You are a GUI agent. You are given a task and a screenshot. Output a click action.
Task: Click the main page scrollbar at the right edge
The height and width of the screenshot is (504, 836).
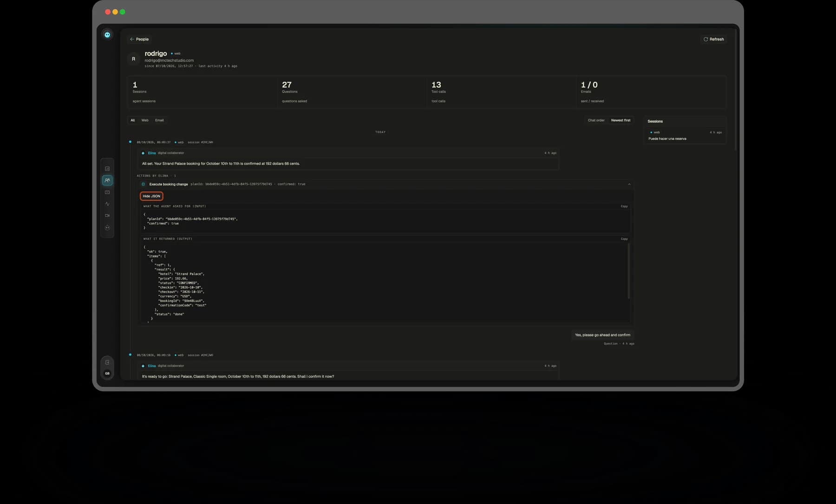pos(736,91)
